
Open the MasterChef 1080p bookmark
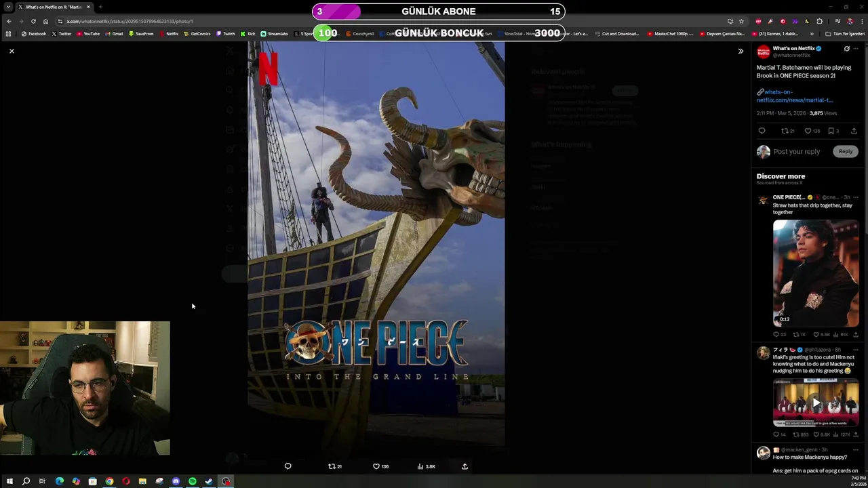670,34
